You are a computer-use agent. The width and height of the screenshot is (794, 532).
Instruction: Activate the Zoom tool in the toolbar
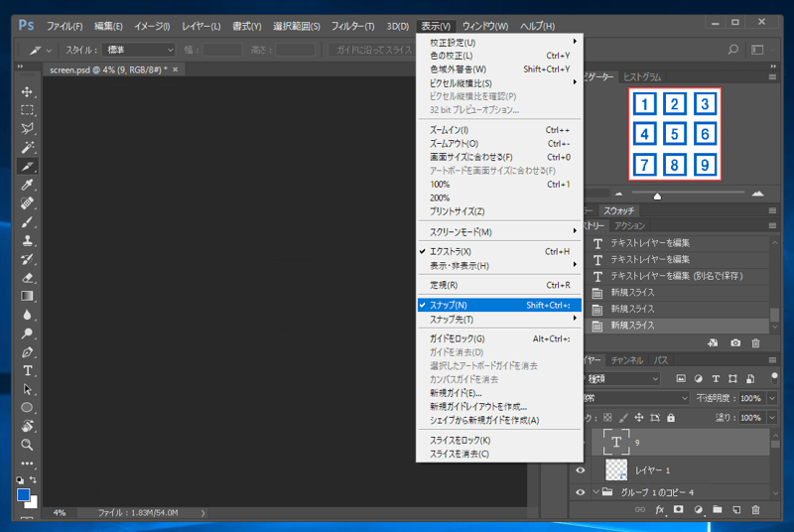coord(28,445)
